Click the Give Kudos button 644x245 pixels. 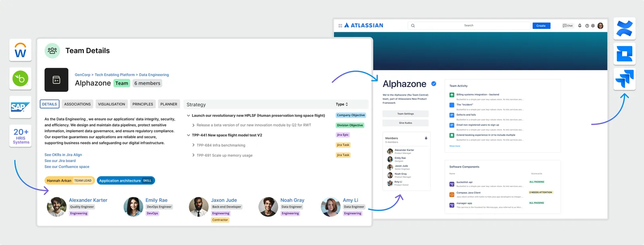click(x=405, y=123)
